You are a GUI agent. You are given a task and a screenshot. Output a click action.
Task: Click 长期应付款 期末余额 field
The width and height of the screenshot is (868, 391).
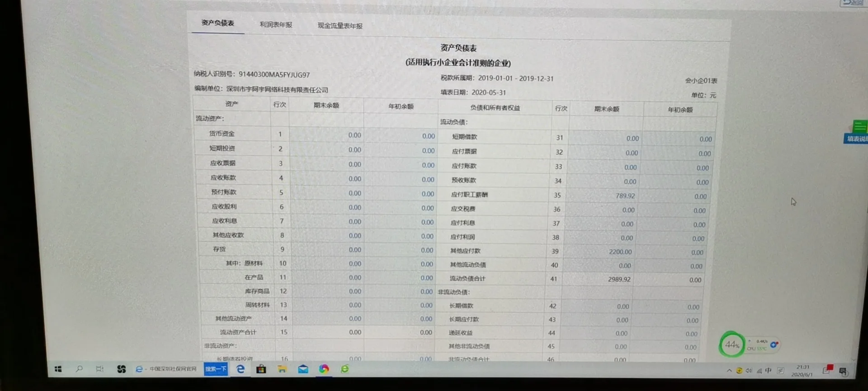coord(595,320)
